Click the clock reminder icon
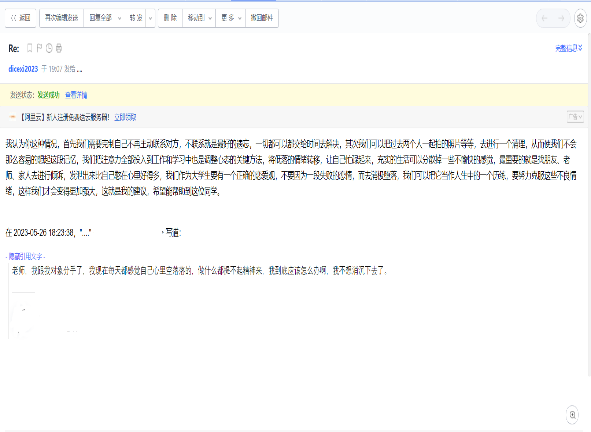Screen dimensions: 591x432 [49, 48]
